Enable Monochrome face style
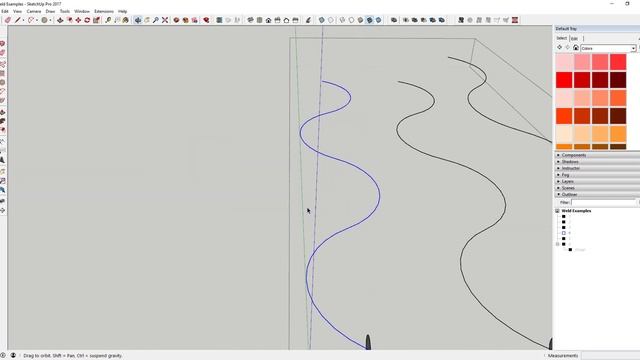 coord(378,20)
